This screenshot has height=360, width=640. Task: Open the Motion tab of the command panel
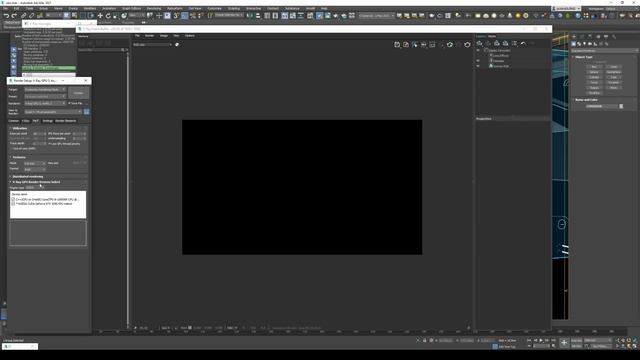click(x=598, y=37)
